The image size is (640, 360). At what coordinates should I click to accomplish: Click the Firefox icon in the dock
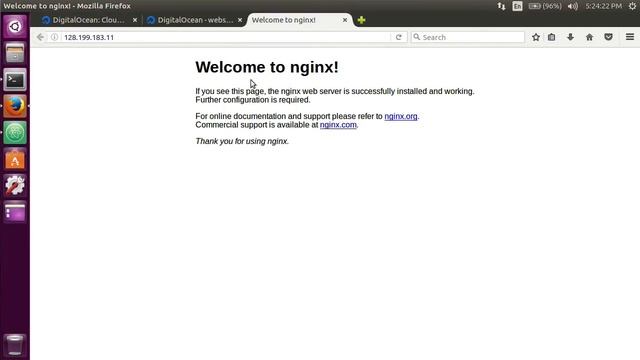[x=15, y=106]
